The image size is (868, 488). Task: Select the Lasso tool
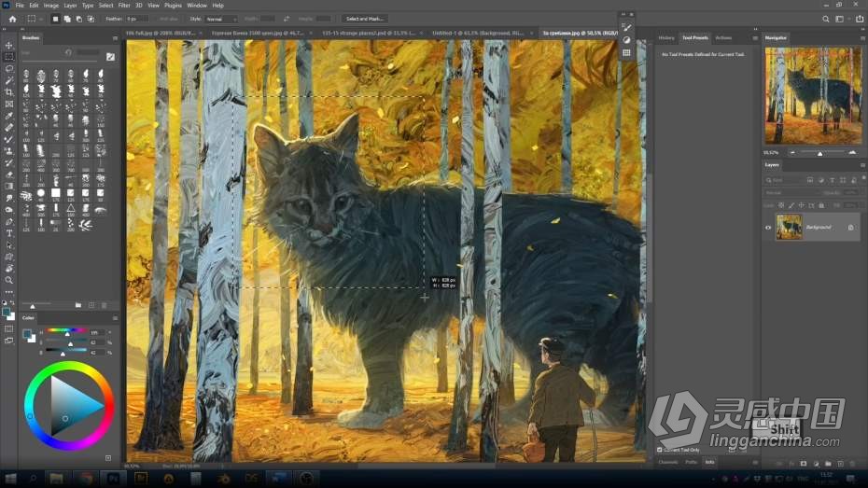(8, 69)
